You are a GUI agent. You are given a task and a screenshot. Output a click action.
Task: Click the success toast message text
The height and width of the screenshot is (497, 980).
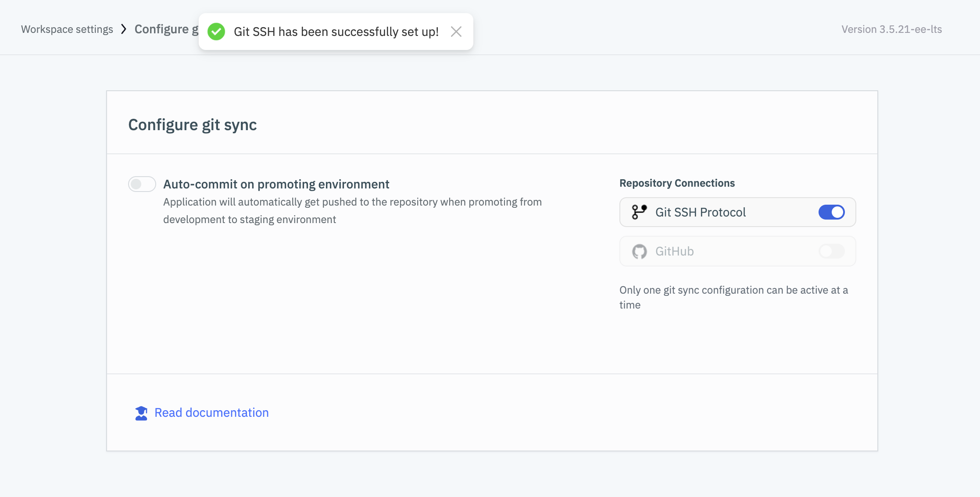(336, 32)
